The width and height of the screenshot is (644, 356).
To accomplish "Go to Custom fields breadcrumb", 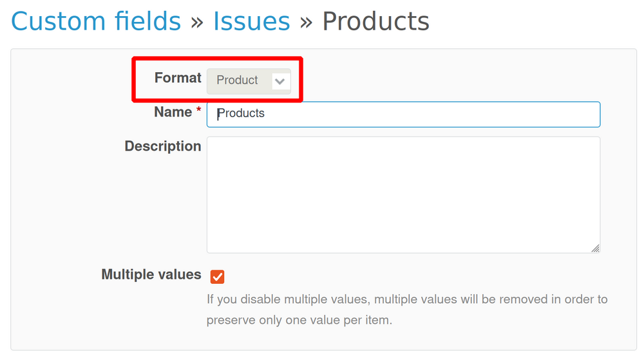I will pos(96,22).
